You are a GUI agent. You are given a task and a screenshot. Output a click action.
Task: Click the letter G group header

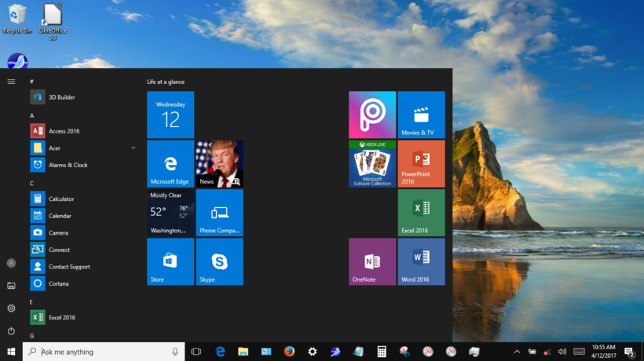pyautogui.click(x=31, y=336)
